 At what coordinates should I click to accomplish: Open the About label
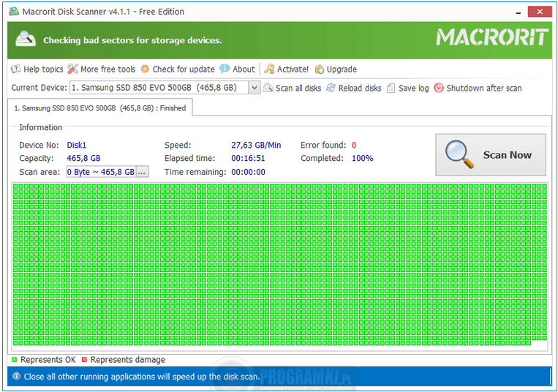244,69
